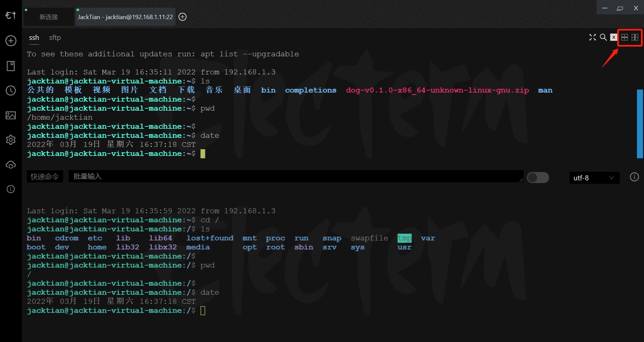Split terminal vertically
Viewport: 644px width, 342px height.
tap(635, 37)
